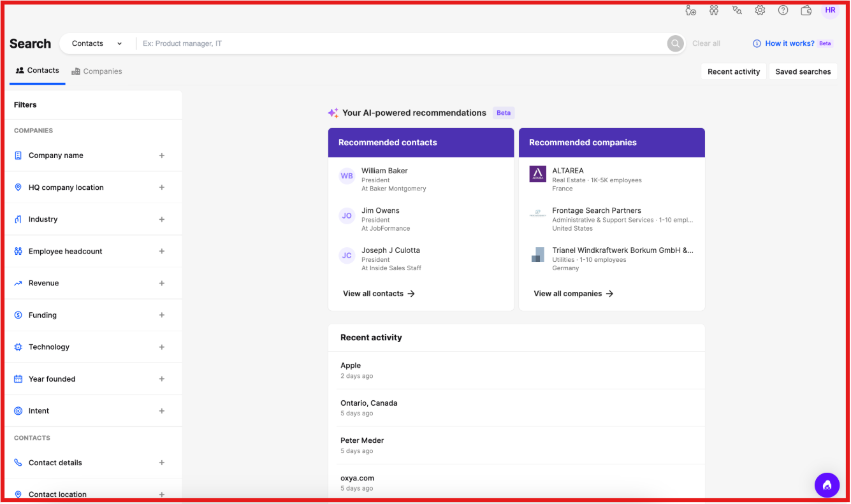Screen dimensions: 851x504
Task: Click the Beta badge beside AI-powered recommendations
Action: tap(504, 113)
